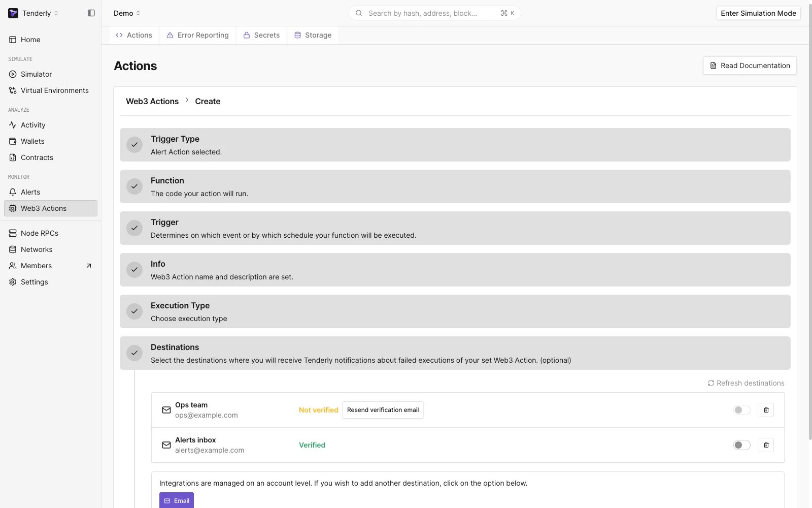This screenshot has height=508, width=812.
Task: Switch to the Storage tab
Action: coord(313,35)
